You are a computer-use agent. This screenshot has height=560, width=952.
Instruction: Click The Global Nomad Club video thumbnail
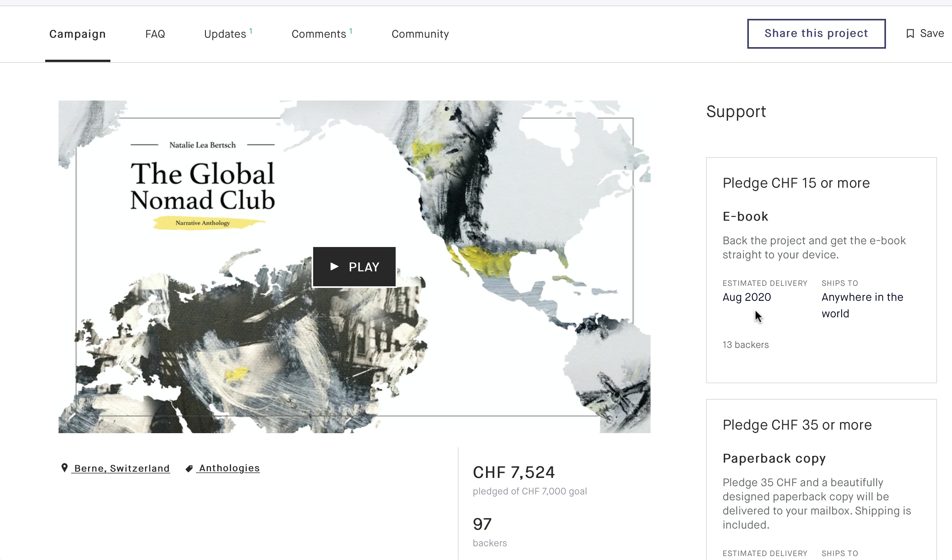354,267
